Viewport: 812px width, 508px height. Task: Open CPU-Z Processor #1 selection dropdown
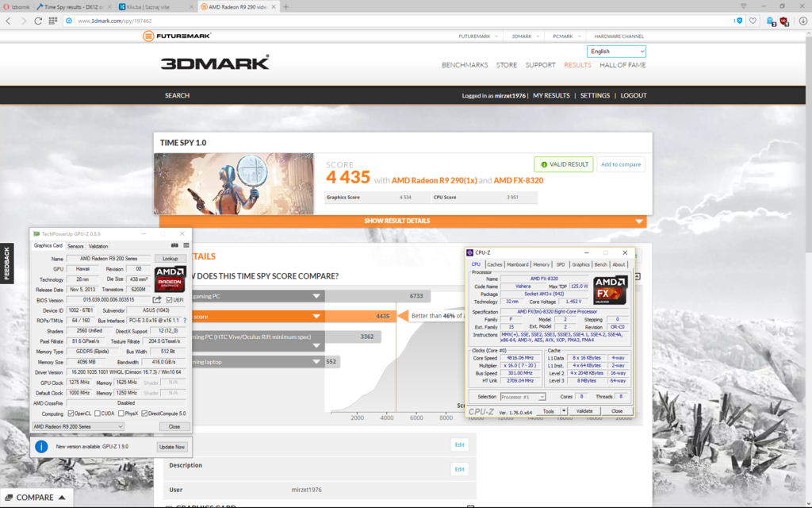point(523,397)
